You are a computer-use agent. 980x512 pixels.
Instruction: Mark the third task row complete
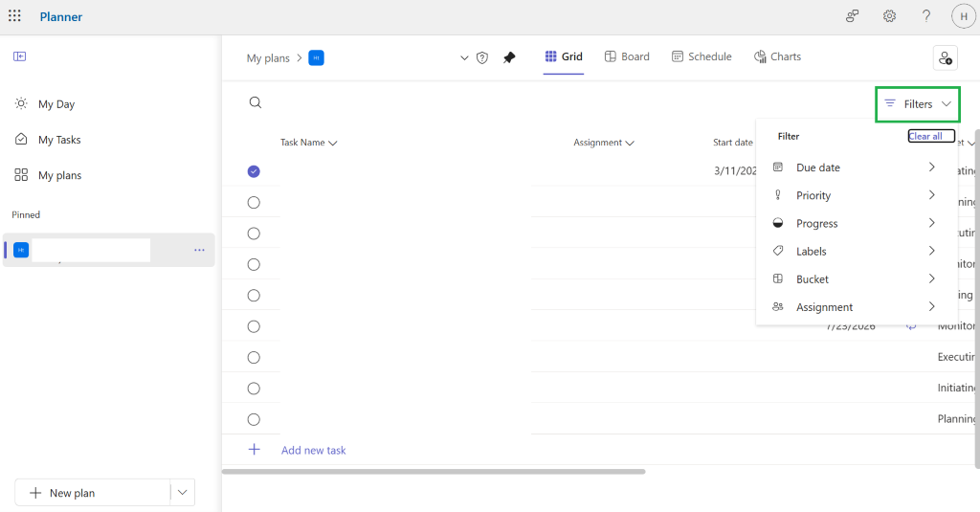254,234
